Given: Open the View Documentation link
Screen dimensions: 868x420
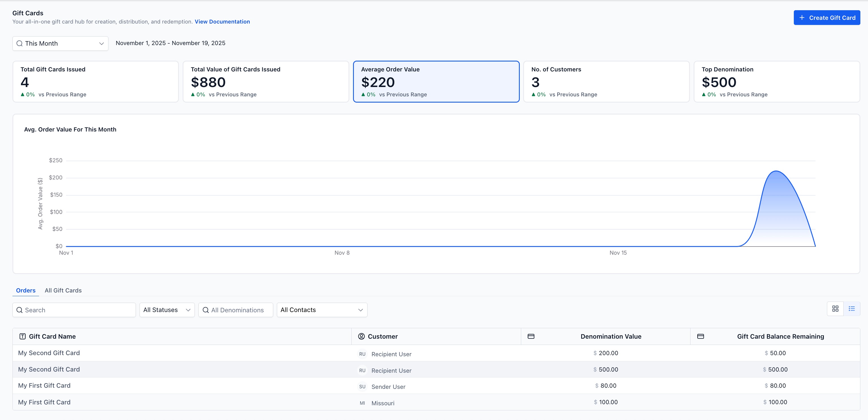Looking at the screenshot, I should point(222,22).
